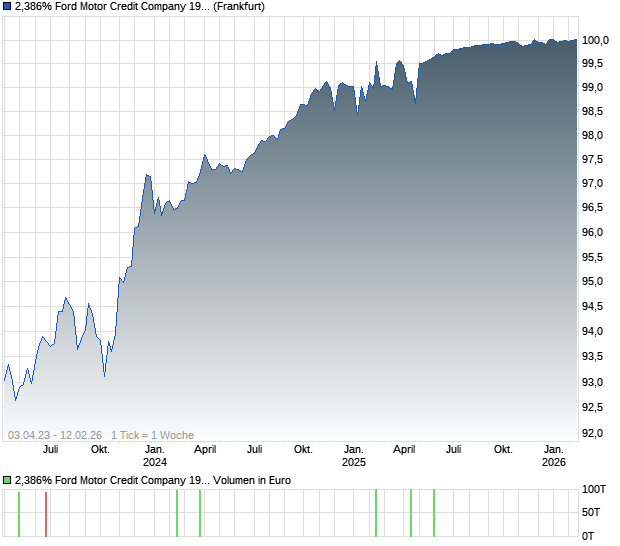
Task: Click the '100T' volume axis label
Action: click(594, 489)
